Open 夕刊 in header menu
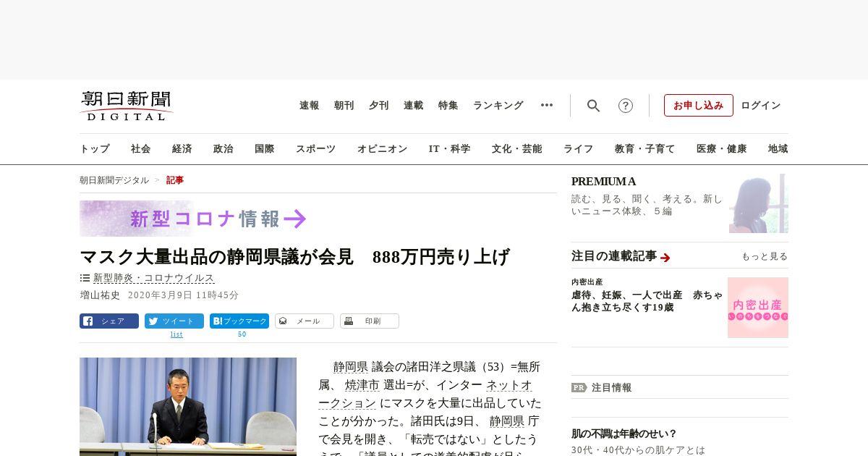The image size is (868, 456). click(379, 106)
